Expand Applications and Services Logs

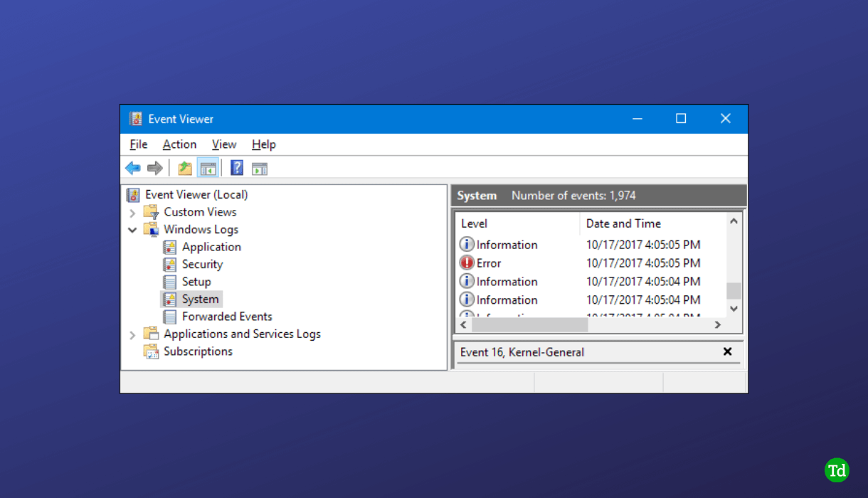(x=133, y=333)
